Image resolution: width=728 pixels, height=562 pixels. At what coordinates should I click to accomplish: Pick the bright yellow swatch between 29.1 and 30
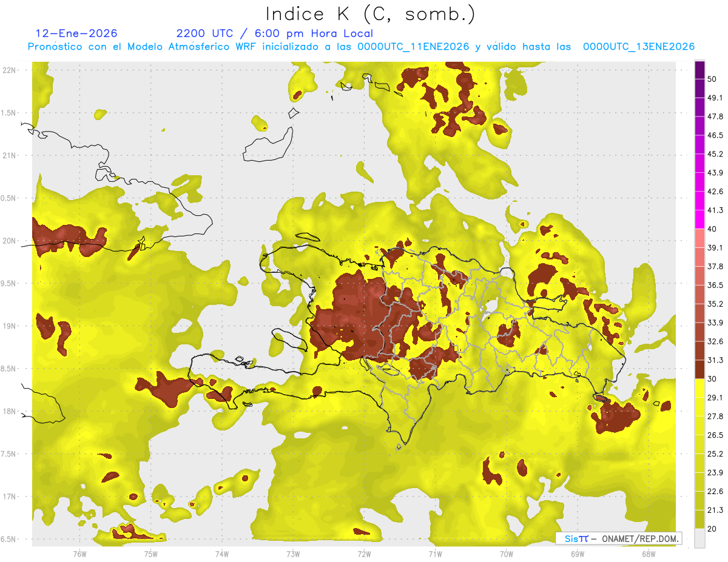(x=699, y=388)
